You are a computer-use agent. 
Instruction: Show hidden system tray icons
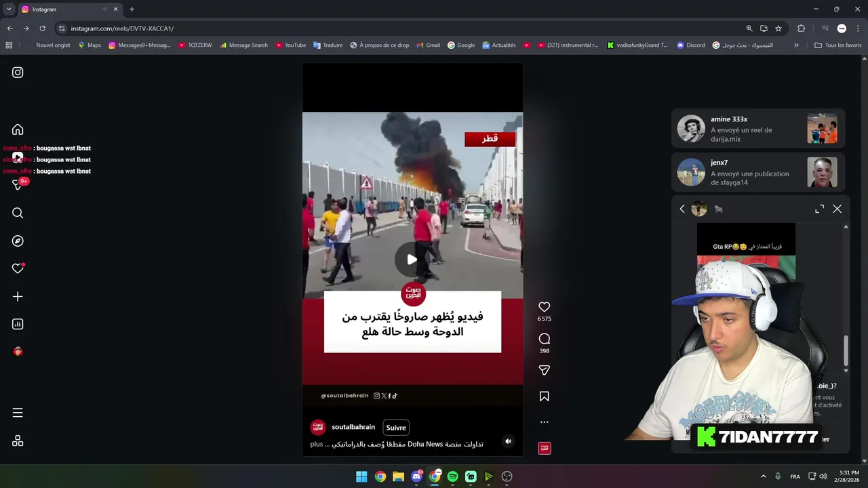[763, 476]
